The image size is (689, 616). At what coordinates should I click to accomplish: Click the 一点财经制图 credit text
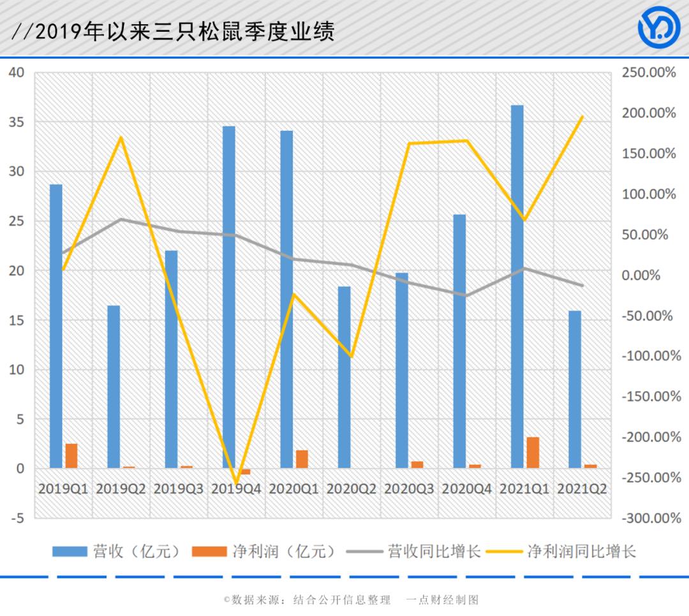pos(443,600)
